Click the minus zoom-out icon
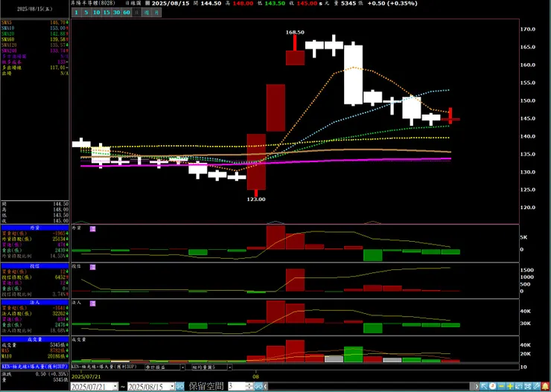Viewport: 551px width, 392px height. [x=501, y=386]
